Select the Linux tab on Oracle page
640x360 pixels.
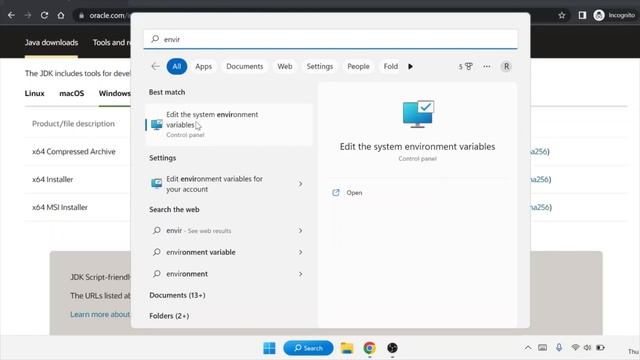[34, 93]
